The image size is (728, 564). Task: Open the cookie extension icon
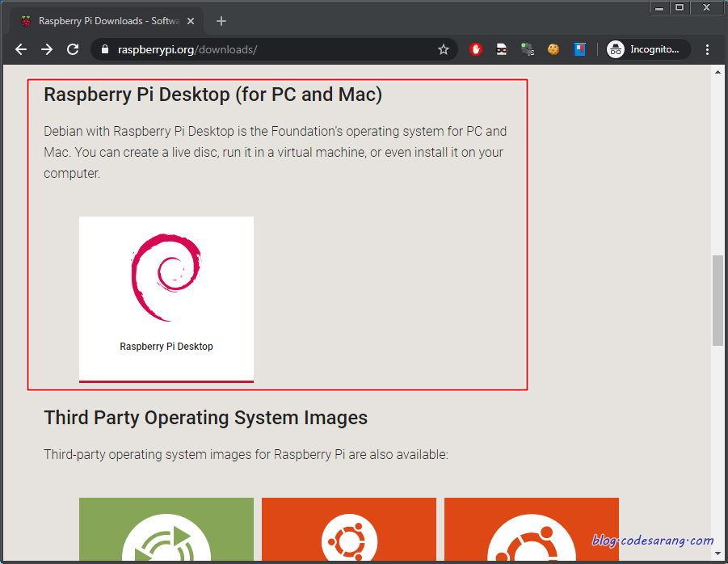click(553, 49)
